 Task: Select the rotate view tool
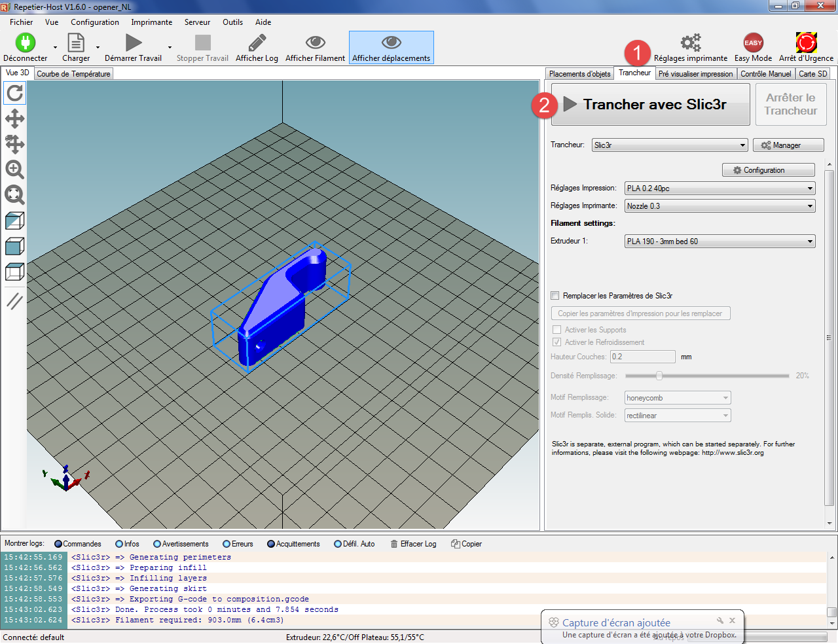[x=14, y=93]
